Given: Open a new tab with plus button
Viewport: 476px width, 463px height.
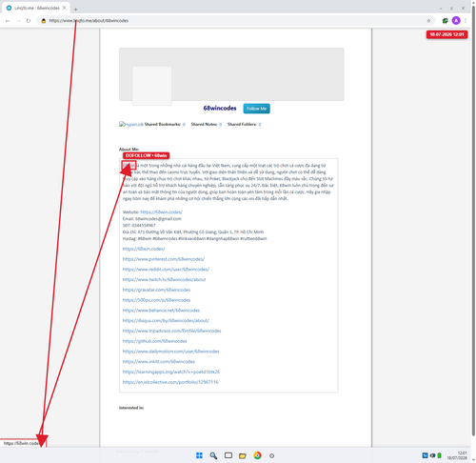Looking at the screenshot, I should pyautogui.click(x=75, y=10).
